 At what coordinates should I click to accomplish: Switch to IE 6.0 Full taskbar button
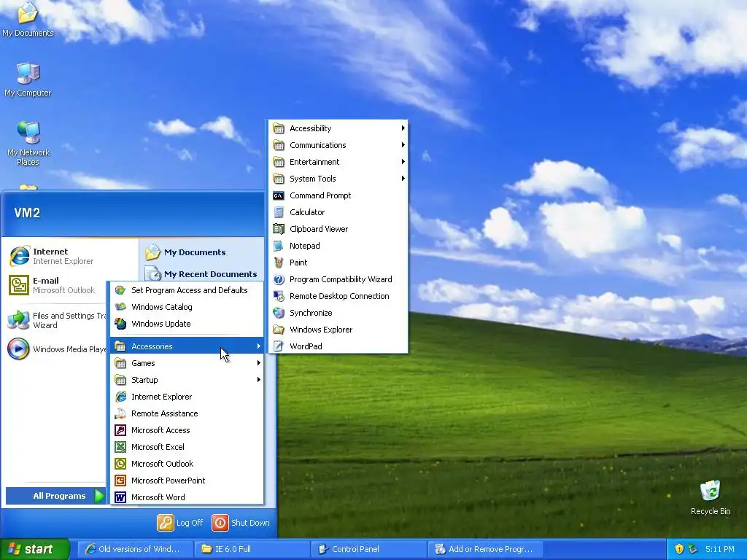tap(252, 549)
